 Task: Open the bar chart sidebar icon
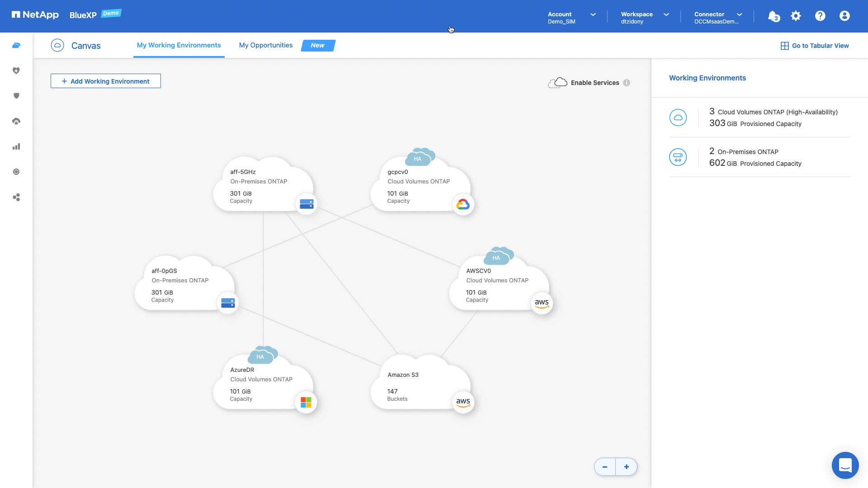click(16, 146)
